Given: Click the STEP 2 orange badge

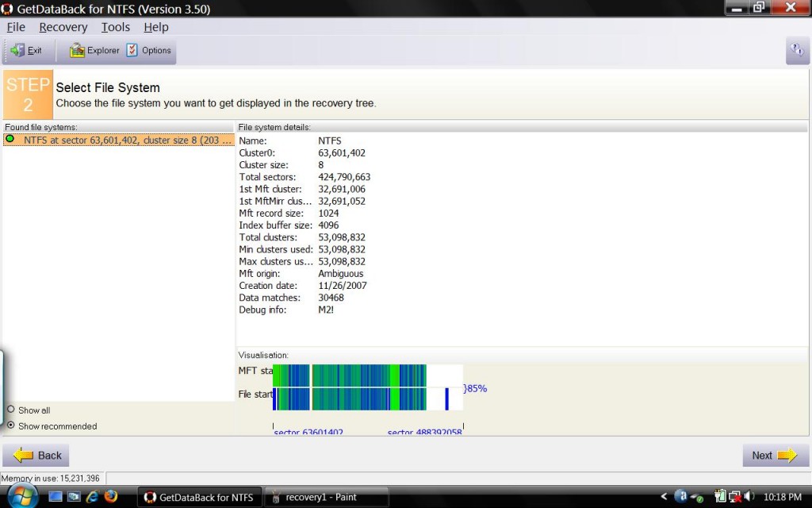Looking at the screenshot, I should tap(28, 94).
